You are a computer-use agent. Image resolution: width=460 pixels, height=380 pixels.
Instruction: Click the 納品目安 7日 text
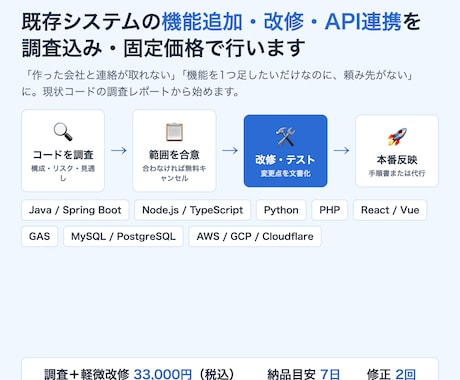click(x=304, y=374)
